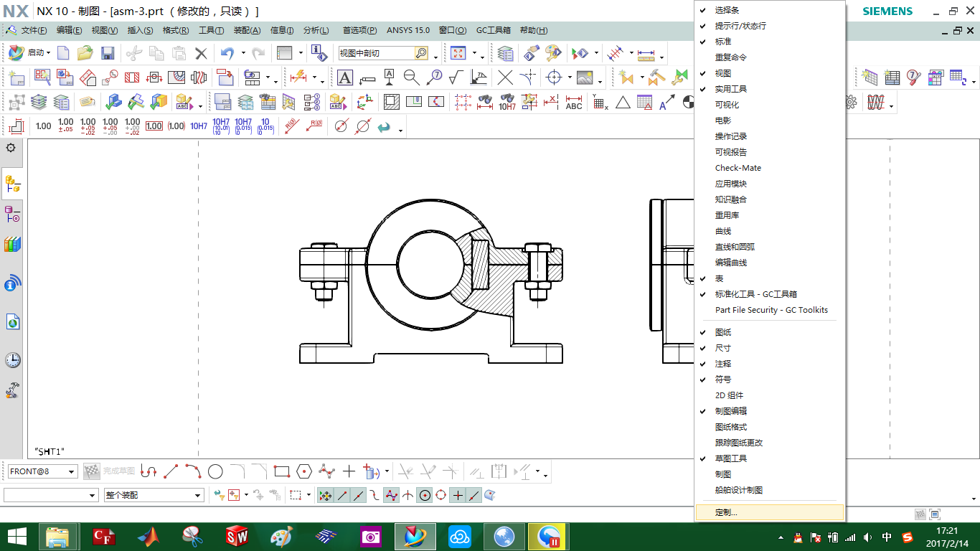Open the 插入(S) menu
Image resolution: width=980 pixels, height=551 pixels.
click(140, 30)
